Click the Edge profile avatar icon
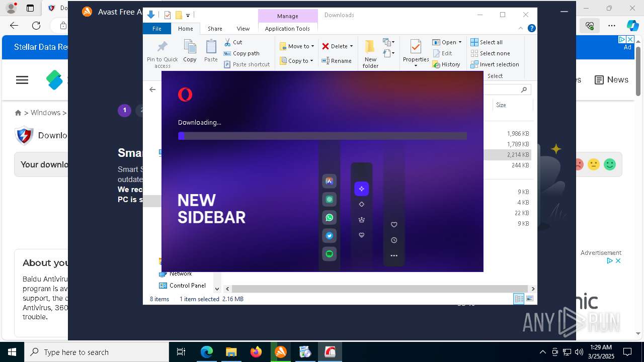The width and height of the screenshot is (644, 362). (x=11, y=8)
